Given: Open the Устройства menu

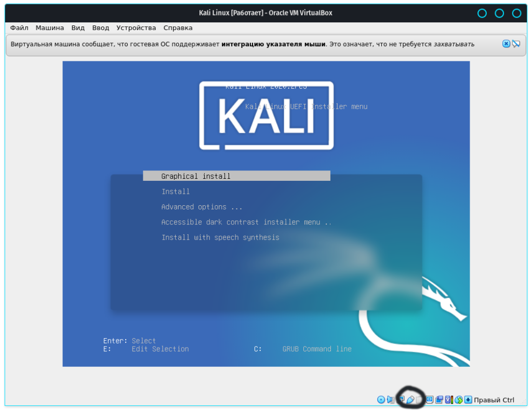Looking at the screenshot, I should tap(136, 28).
